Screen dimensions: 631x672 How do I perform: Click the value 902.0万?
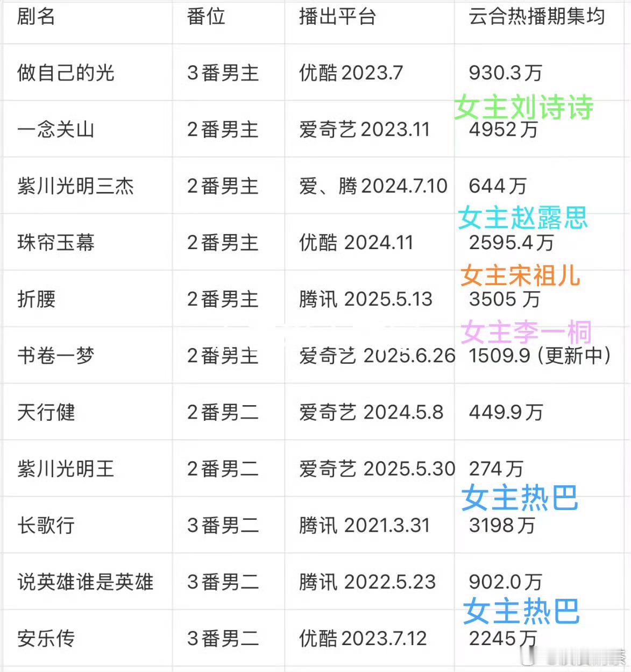click(506, 582)
